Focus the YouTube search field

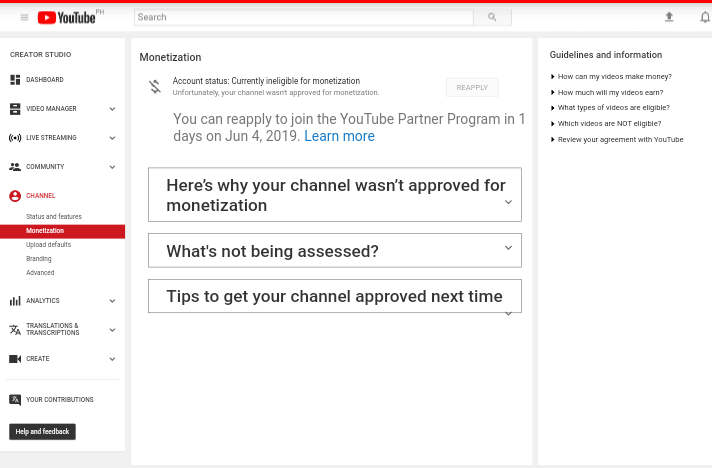point(304,17)
